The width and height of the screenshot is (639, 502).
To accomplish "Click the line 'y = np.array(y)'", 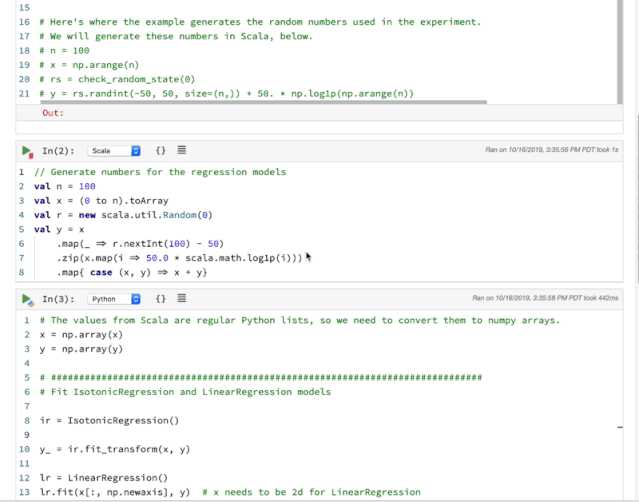I will (81, 349).
